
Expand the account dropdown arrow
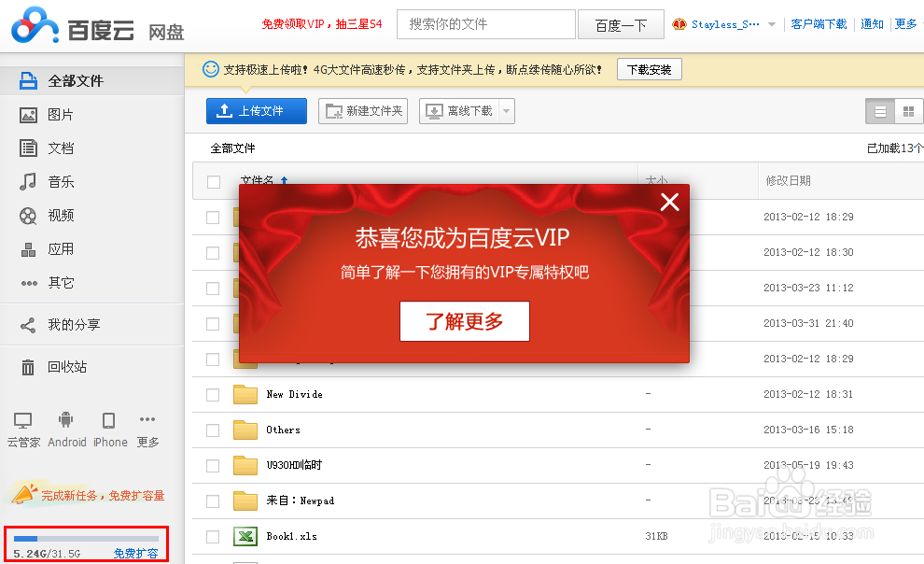pos(771,25)
